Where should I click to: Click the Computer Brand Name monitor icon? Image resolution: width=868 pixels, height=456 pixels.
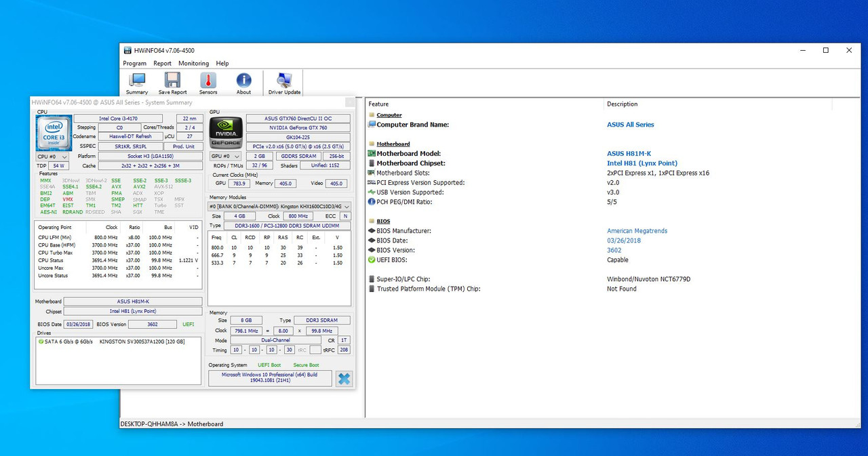pyautogui.click(x=372, y=125)
